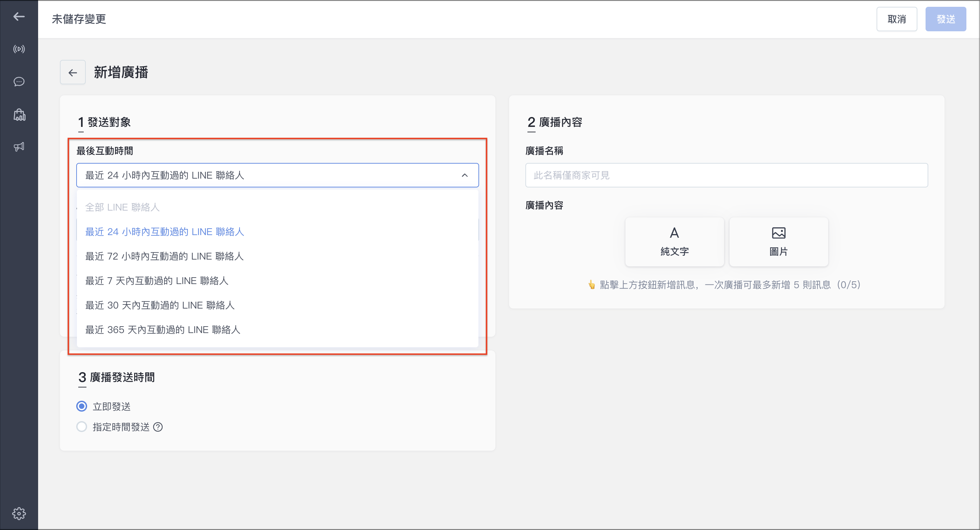Open the chat bubble icon in sidebar
This screenshot has height=530, width=980.
point(19,82)
